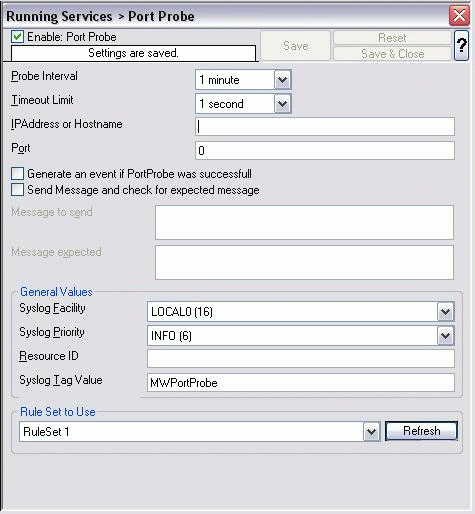The image size is (475, 514).
Task: Expand the Syslog Facility dropdown arrow
Action: pos(445,312)
